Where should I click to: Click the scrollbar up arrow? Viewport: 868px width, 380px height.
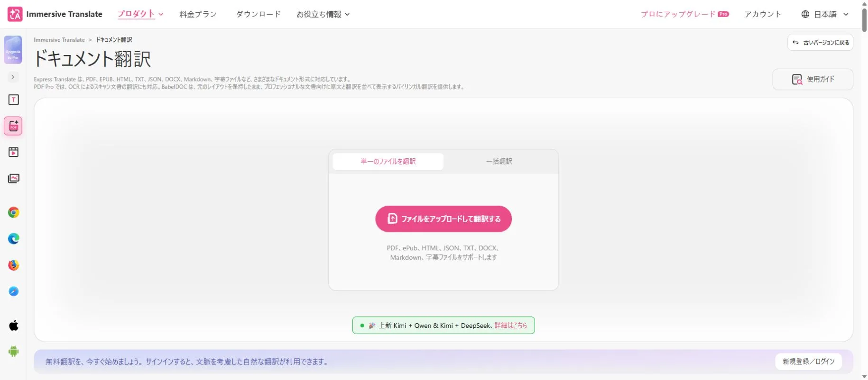coord(864,3)
